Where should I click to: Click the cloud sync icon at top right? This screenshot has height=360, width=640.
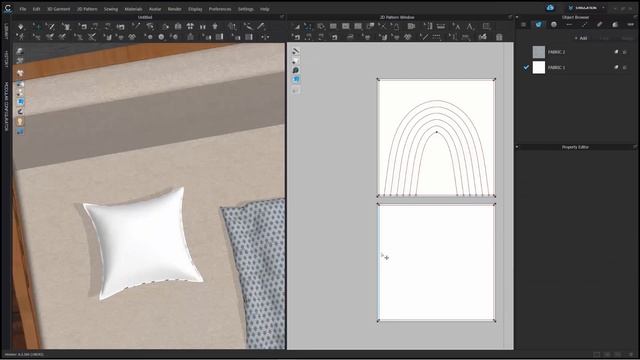550,8
